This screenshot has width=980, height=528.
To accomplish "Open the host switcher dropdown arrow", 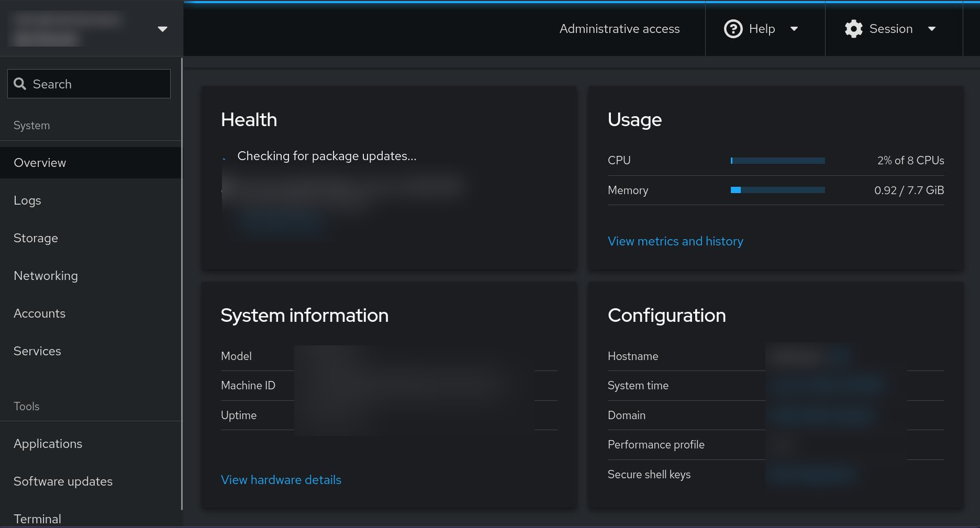I will tap(162, 29).
